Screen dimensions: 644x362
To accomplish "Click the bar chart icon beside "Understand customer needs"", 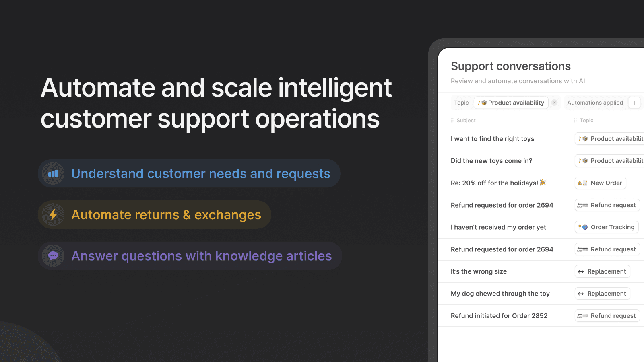I will 53,173.
